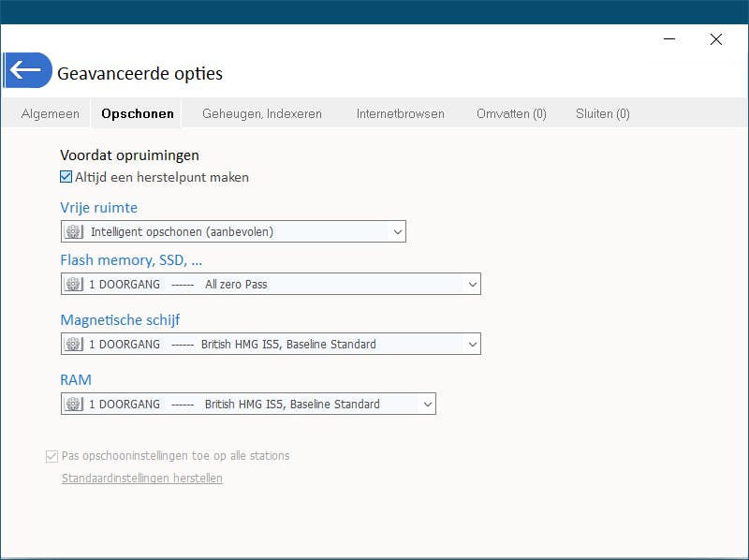Go to the Sluiten (0) tab
Screen dimensions: 749x560
coord(603,113)
